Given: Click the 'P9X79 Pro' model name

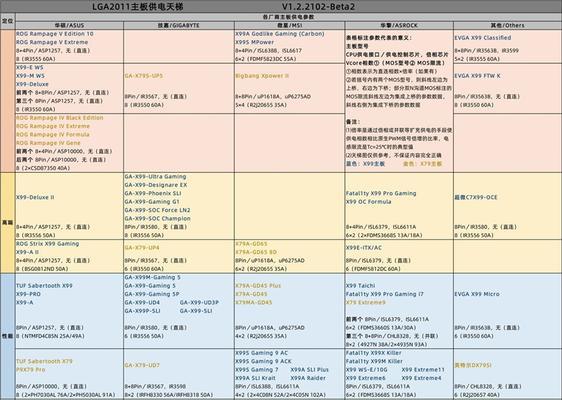Looking at the screenshot, I should point(30,369).
